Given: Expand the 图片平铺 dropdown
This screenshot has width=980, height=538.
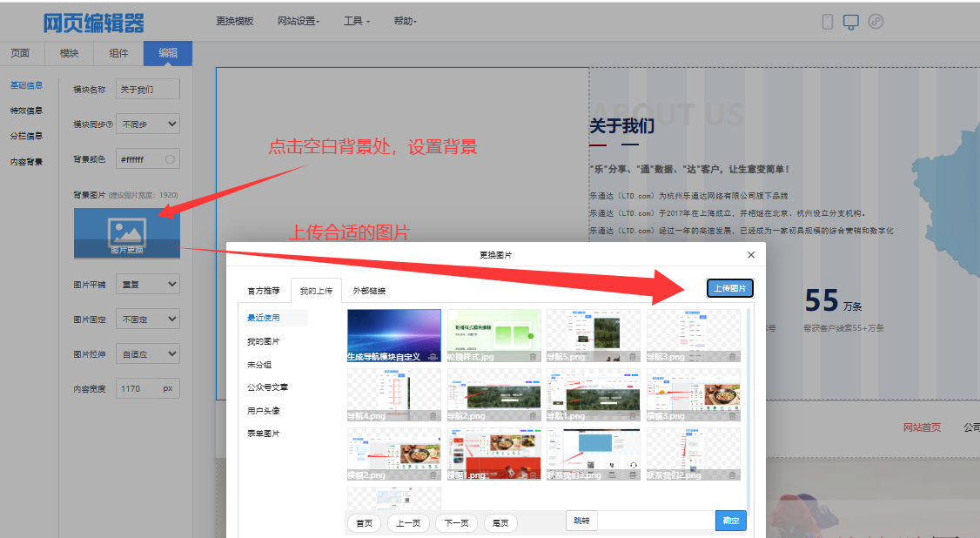Looking at the screenshot, I should 148,284.
